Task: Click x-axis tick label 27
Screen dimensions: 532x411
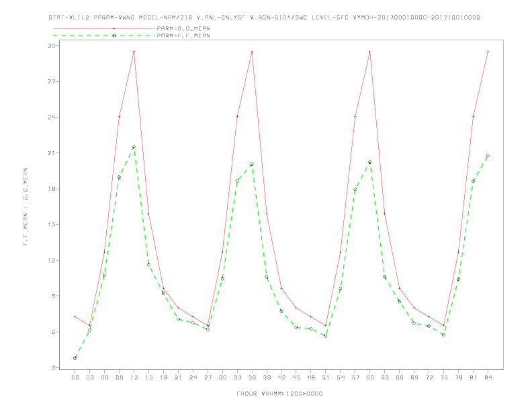Action: tap(208, 377)
